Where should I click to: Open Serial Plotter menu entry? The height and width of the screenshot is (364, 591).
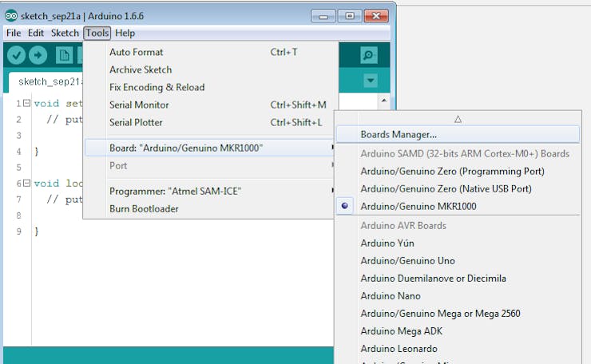[209, 122]
